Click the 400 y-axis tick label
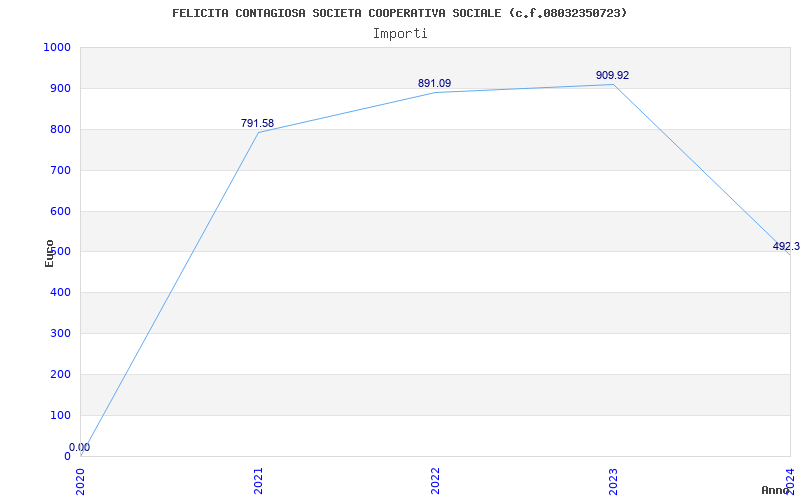 coord(60,292)
